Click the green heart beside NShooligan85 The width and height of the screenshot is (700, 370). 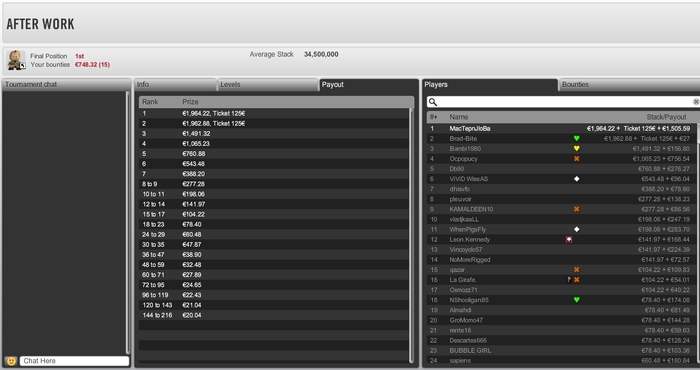(x=576, y=300)
